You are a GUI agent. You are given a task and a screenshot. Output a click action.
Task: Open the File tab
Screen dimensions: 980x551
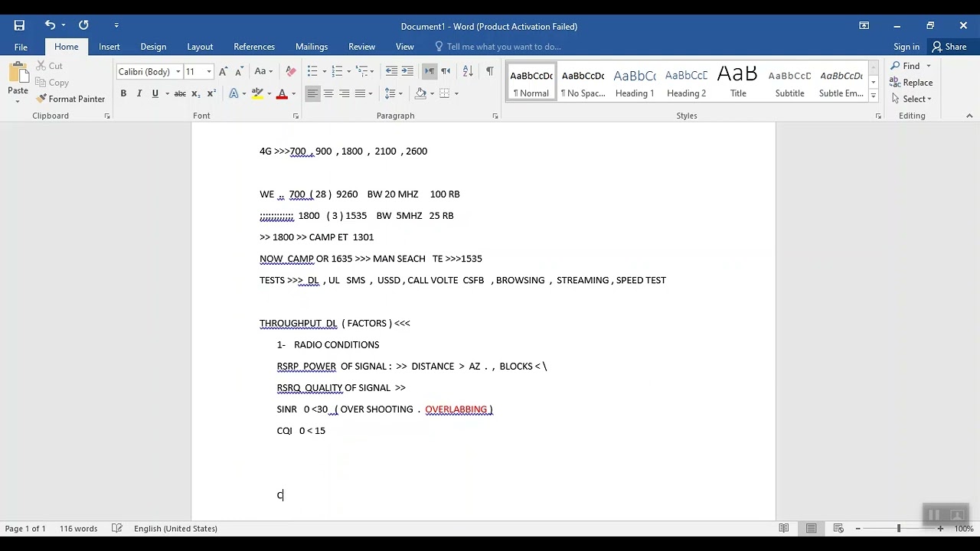(x=21, y=47)
